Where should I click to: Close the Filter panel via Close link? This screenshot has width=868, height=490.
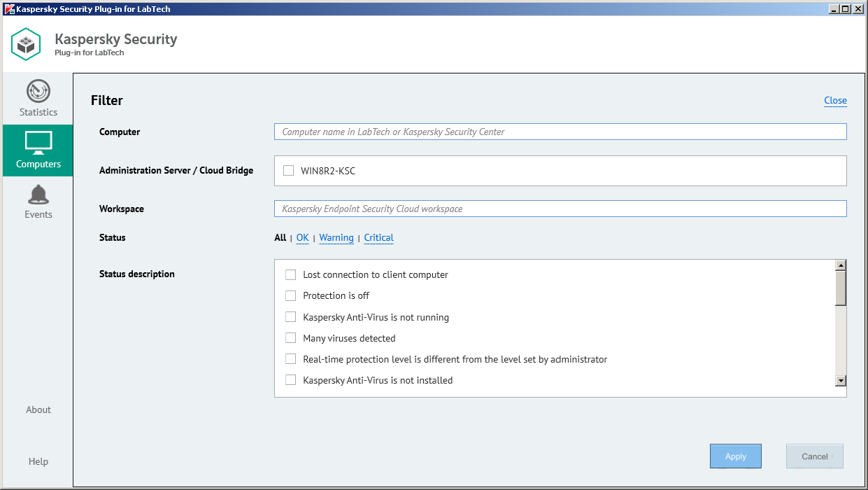tap(835, 100)
